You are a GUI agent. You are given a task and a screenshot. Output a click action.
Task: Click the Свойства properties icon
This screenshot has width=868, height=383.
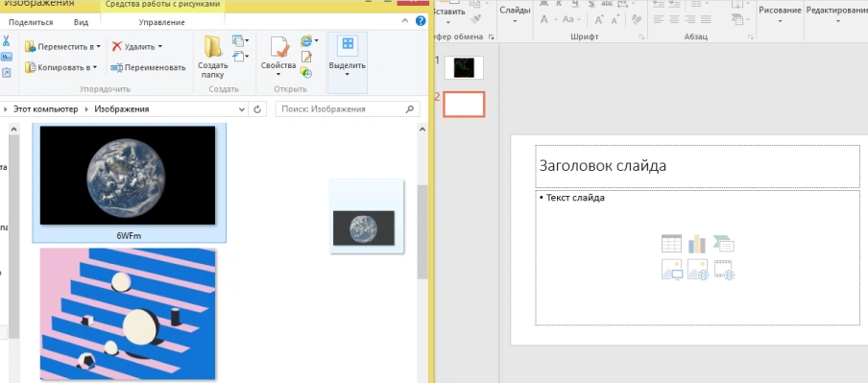[279, 48]
